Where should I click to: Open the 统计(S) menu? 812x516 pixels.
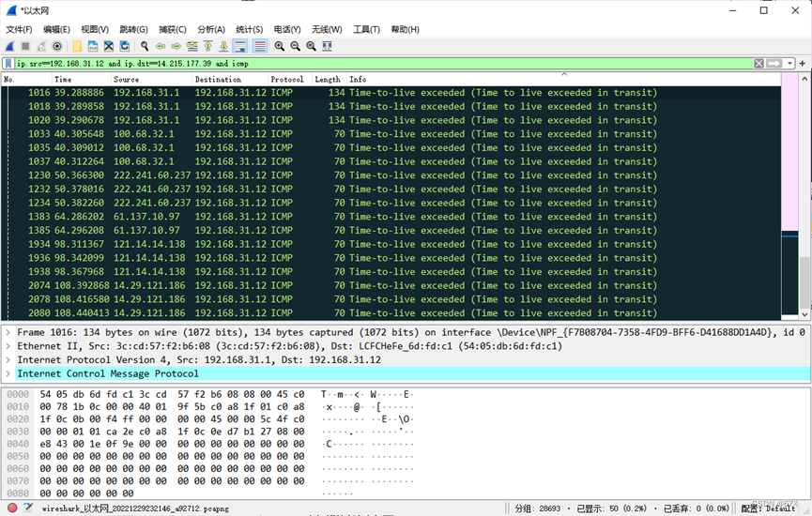point(249,29)
